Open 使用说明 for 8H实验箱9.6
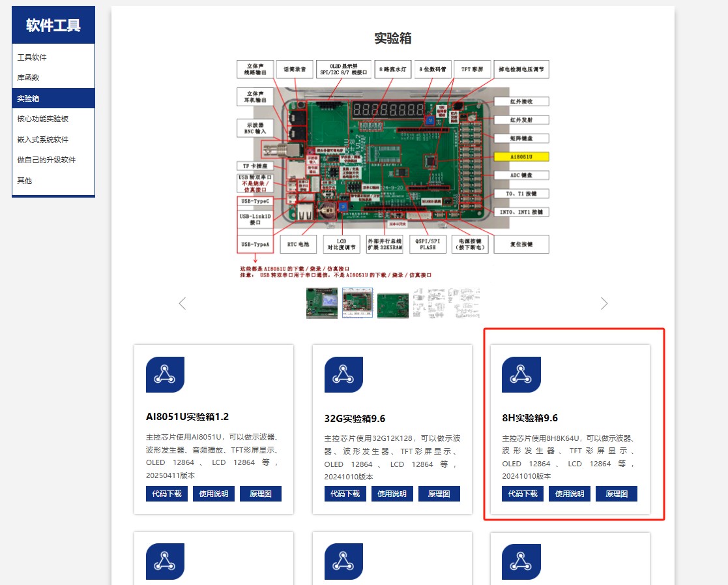Viewport: 728px width, 585px height. click(x=570, y=494)
